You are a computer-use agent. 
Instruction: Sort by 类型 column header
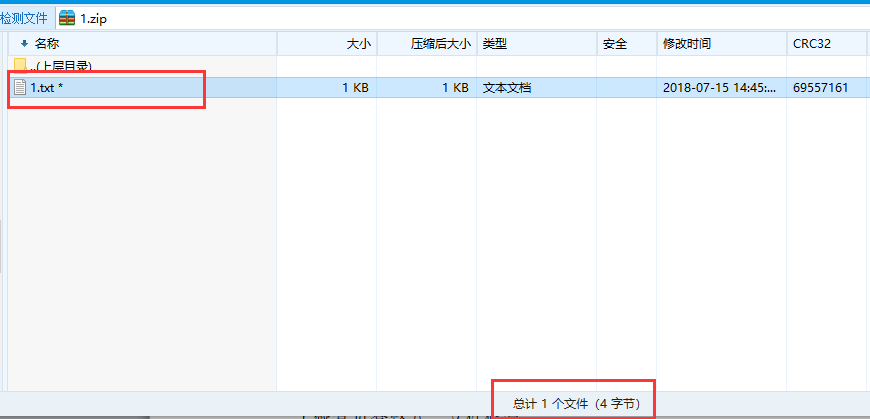pyautogui.click(x=537, y=44)
